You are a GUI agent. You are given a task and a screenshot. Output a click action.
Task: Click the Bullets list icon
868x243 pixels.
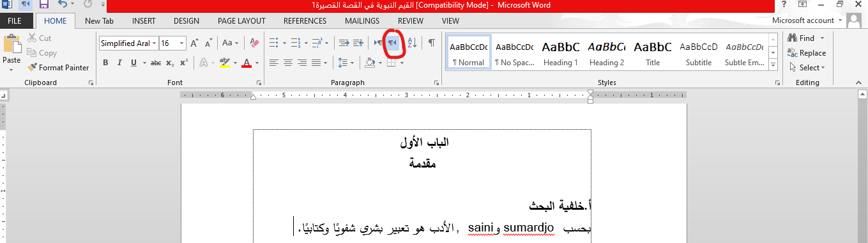273,43
